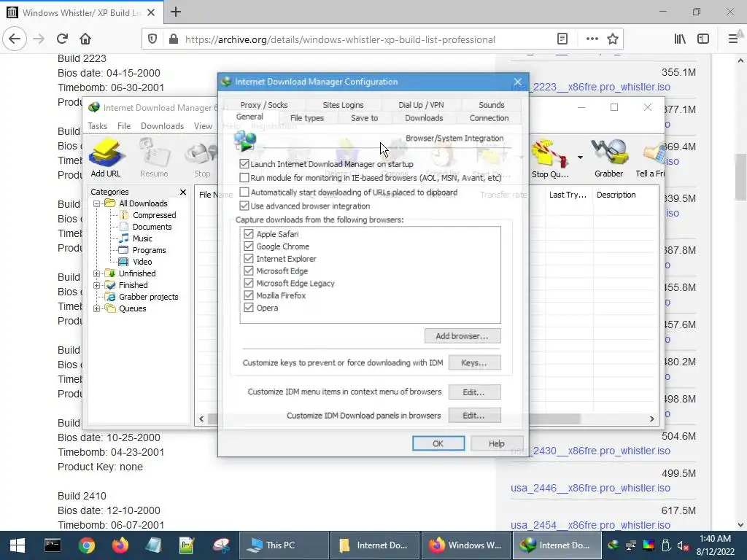Open the Sounds tab

point(491,105)
